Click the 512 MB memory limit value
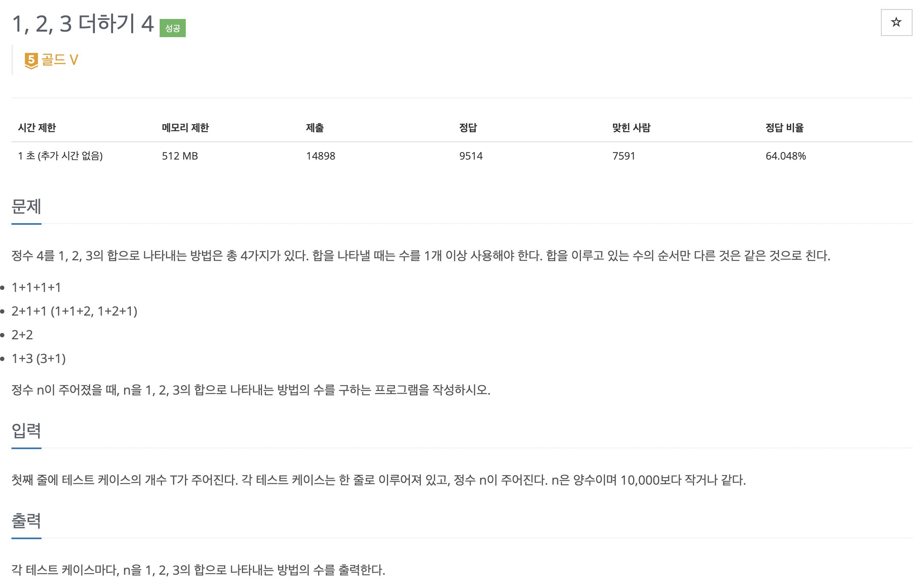 [180, 156]
